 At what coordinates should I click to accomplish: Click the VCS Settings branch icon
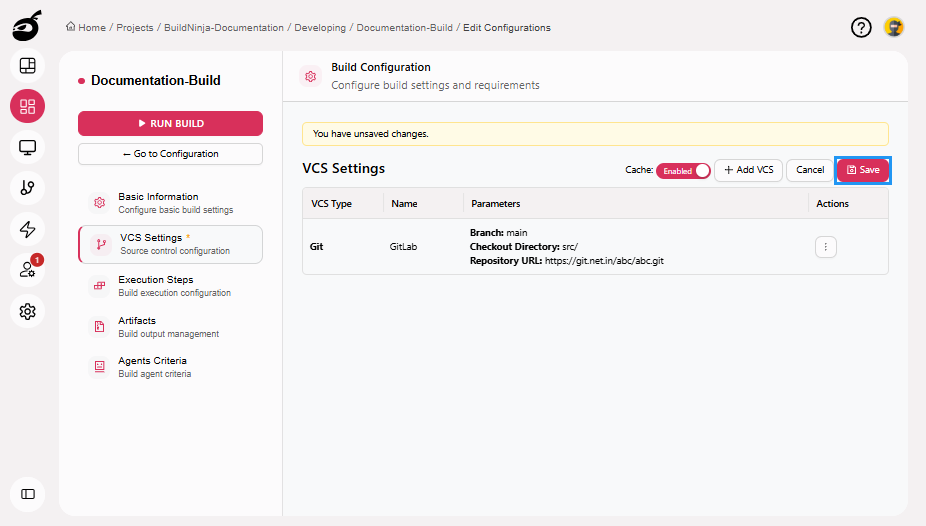click(x=102, y=244)
